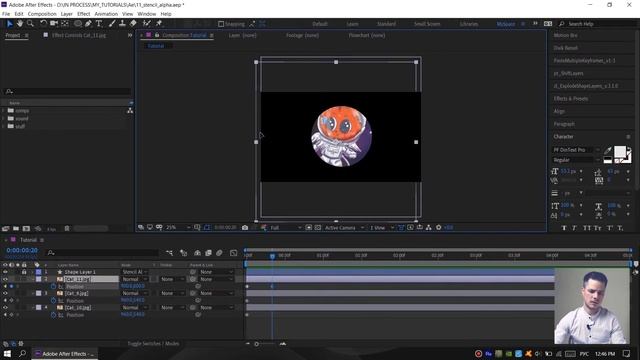640x360 pixels.
Task: Open the Align panel
Action: (x=559, y=111)
